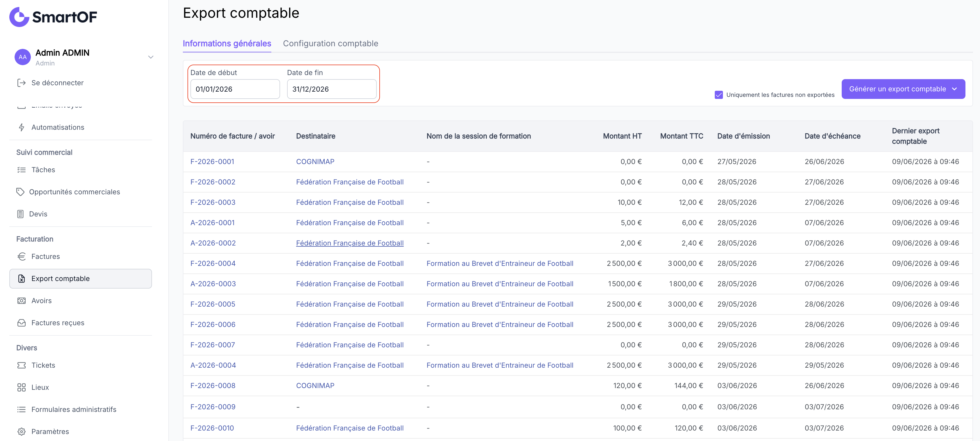Click the Dernier export comptable column header

[915, 136]
